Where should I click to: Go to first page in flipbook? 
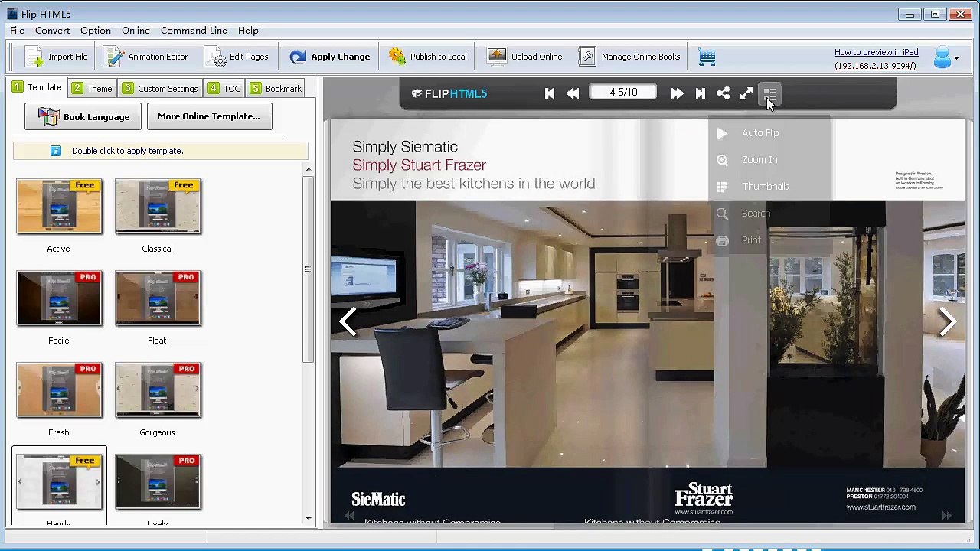click(550, 93)
